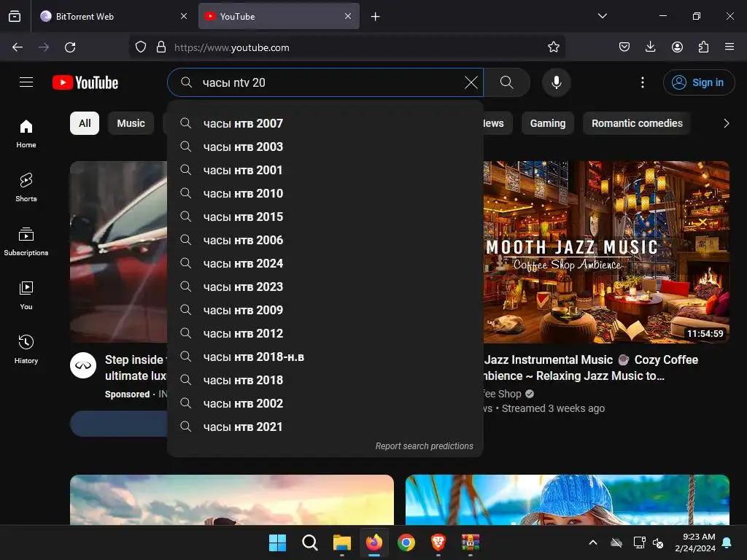Select the Romantic comedies filter chip
Screen dimensions: 747x560
point(637,123)
